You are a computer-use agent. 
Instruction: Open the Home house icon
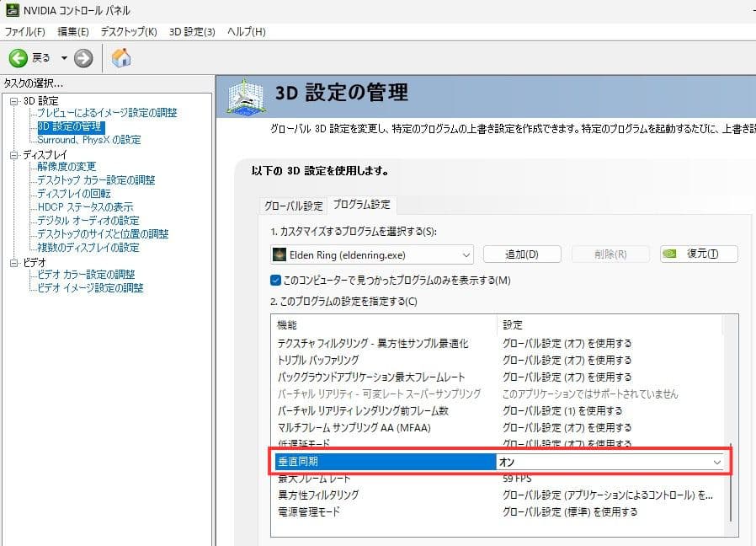[x=121, y=58]
